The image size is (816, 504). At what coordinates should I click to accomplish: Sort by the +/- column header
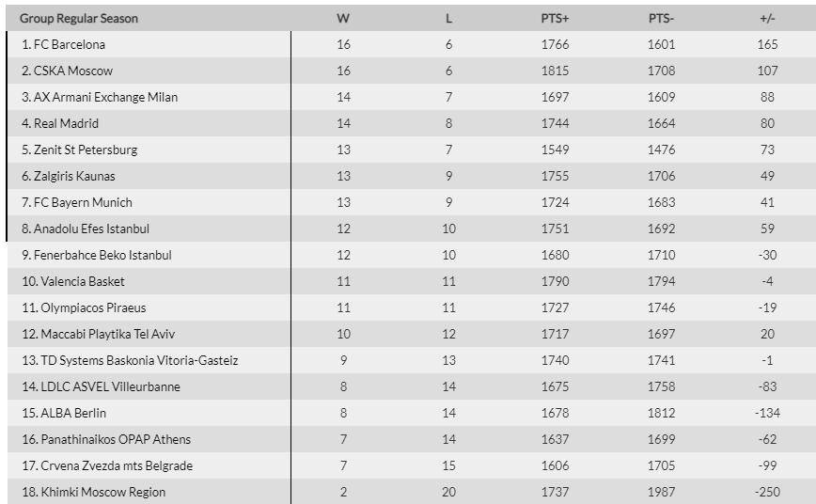point(767,18)
